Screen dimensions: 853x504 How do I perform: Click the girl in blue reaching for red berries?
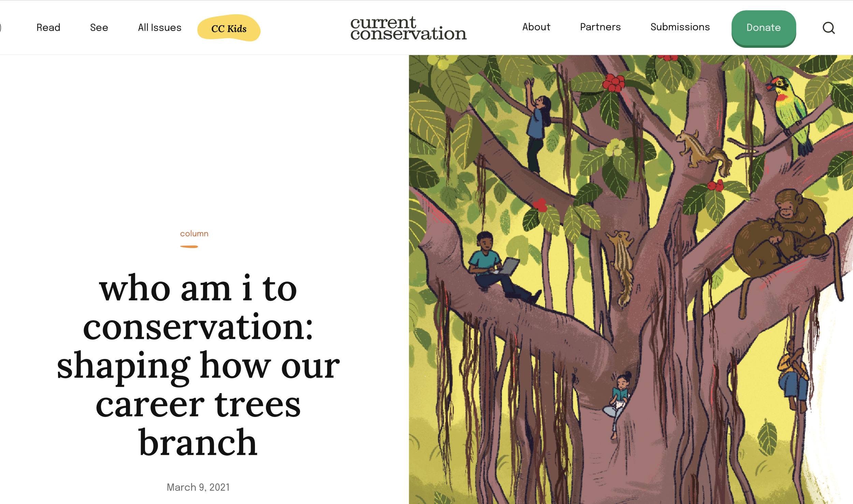click(x=538, y=127)
